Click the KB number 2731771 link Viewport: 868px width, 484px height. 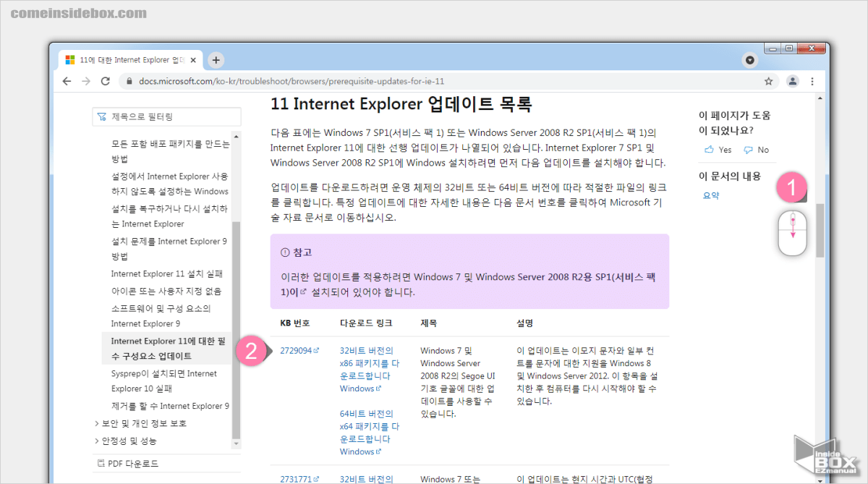[297, 478]
